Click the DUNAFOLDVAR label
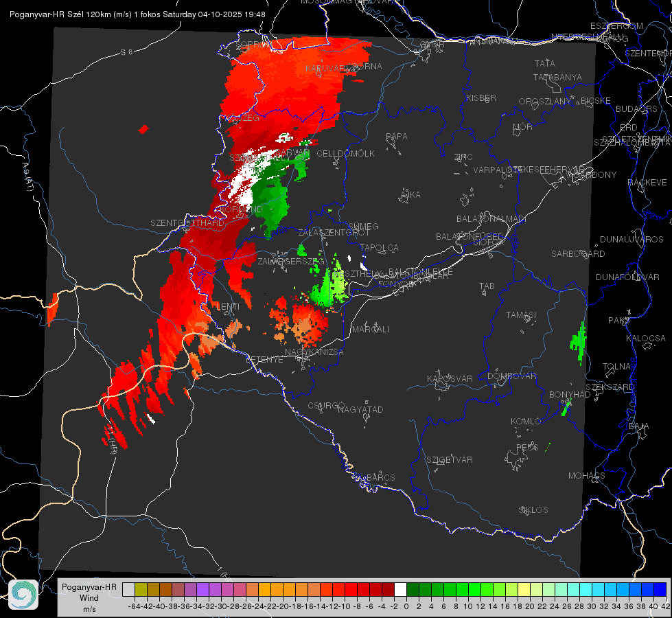The width and height of the screenshot is (672, 618). pos(627,277)
